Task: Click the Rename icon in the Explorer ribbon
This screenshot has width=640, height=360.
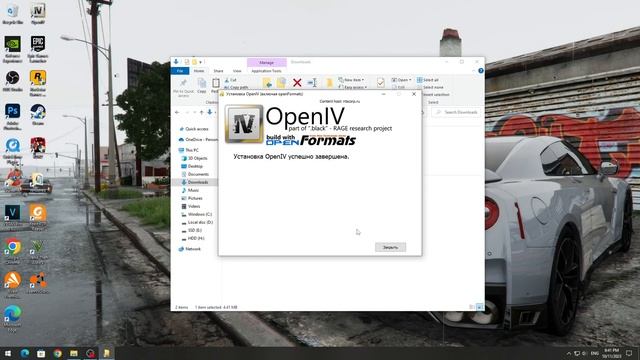Action: click(312, 83)
